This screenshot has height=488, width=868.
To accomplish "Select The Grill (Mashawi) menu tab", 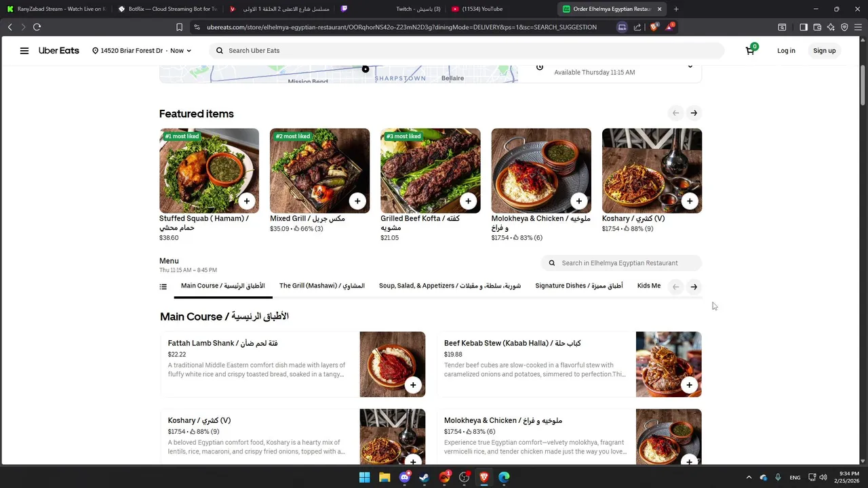I will click(322, 286).
